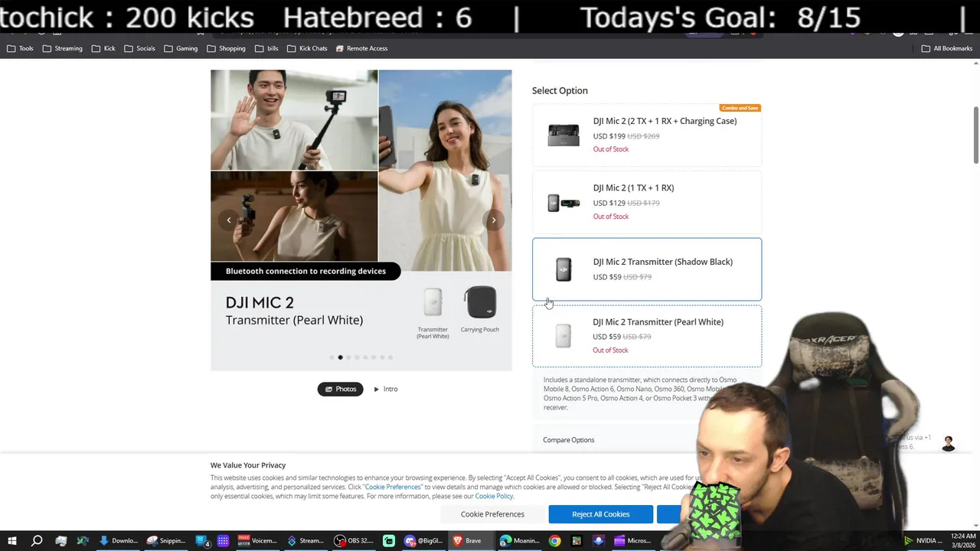Open the Socials bookmarks folder
This screenshot has width=980, height=551.
(139, 48)
